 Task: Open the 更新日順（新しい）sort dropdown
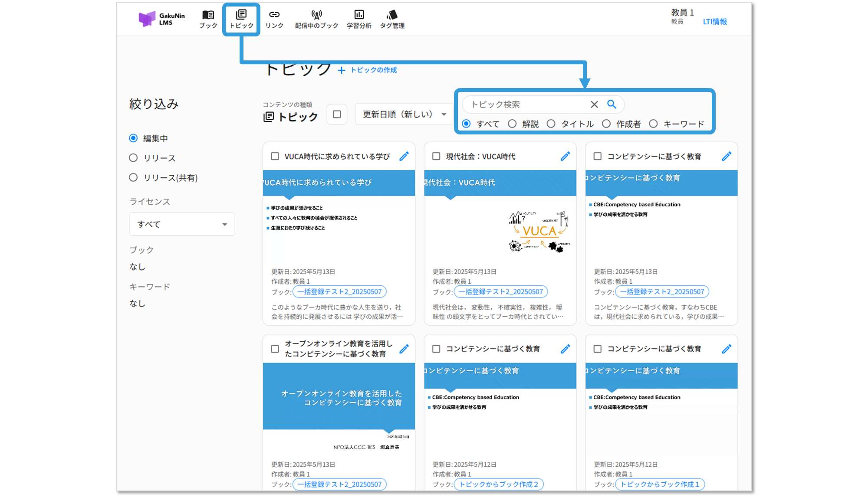pyautogui.click(x=404, y=114)
